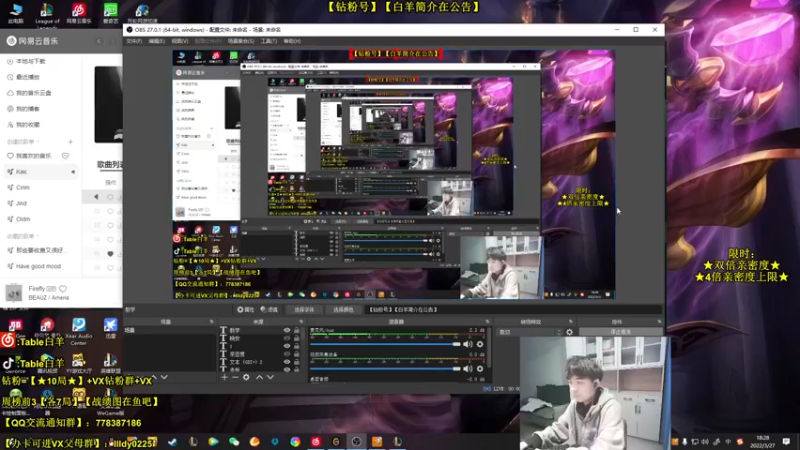Click the top button in the OBS controls panel
Screen dimensions: 800x450
coord(620,332)
